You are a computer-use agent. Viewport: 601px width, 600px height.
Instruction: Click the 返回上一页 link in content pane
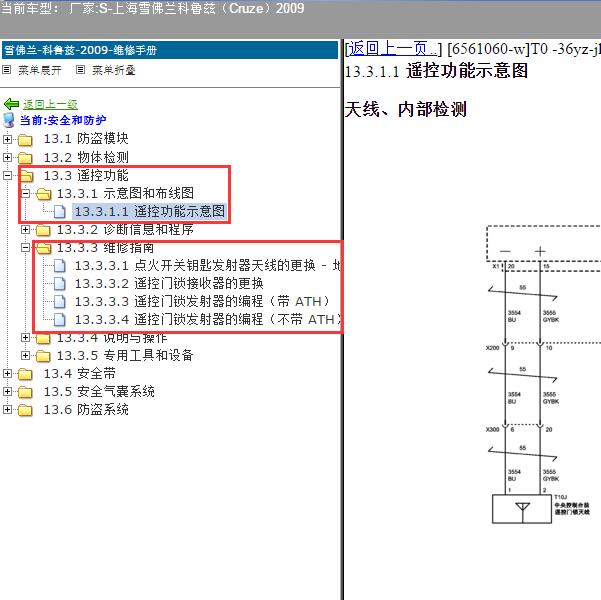pyautogui.click(x=392, y=49)
